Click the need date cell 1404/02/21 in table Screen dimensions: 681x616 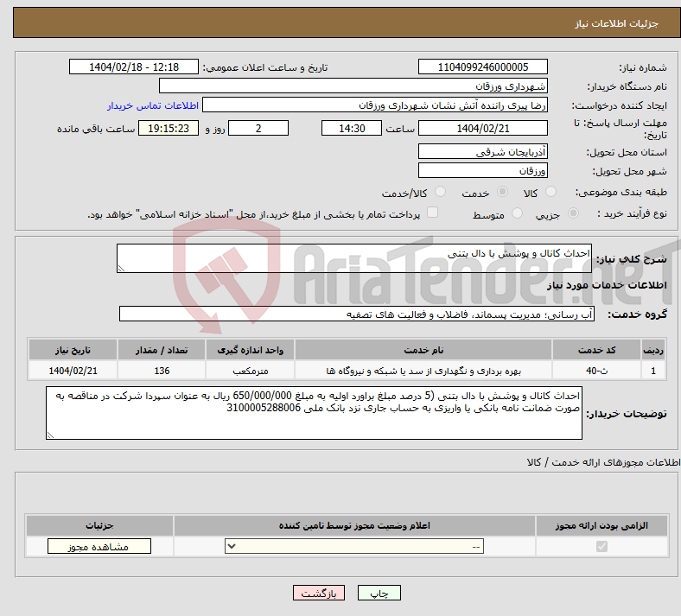(x=73, y=371)
